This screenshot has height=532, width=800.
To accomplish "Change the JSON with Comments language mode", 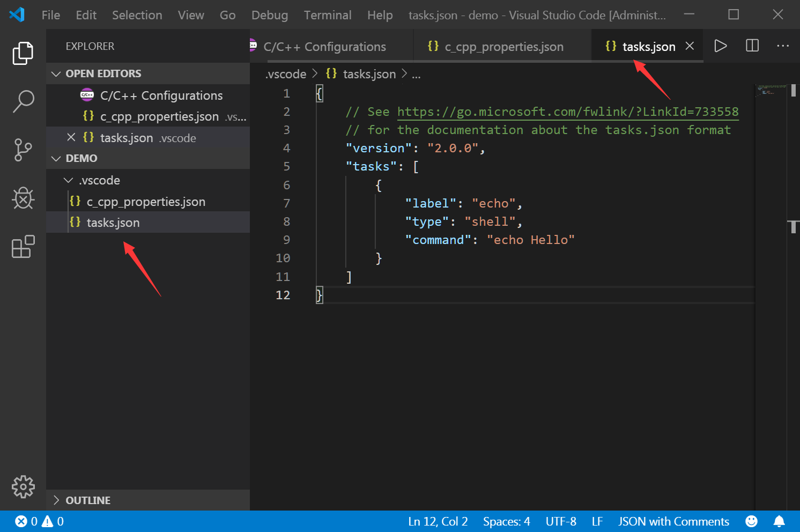I will [673, 521].
